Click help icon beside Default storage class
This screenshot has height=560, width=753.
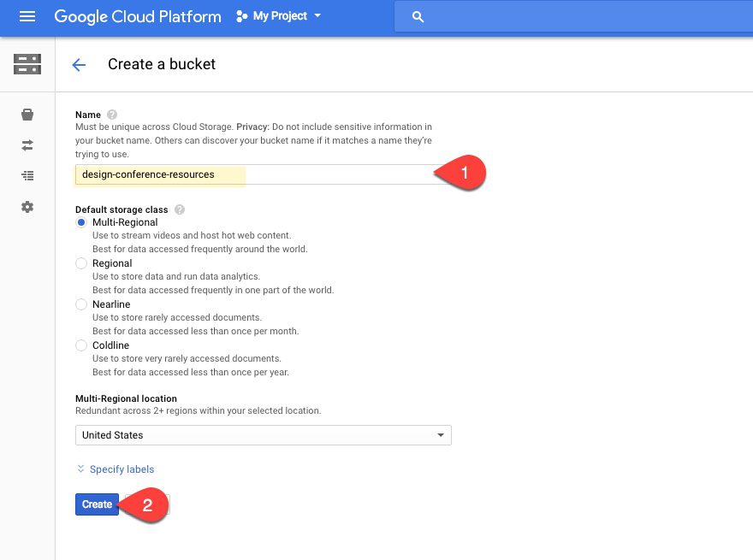tap(180, 209)
